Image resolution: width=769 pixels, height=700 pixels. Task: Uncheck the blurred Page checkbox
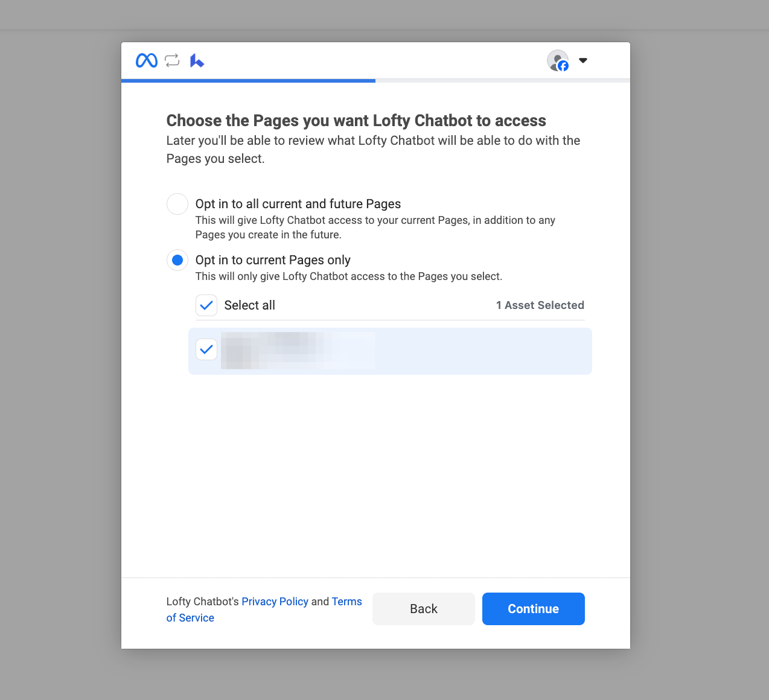[206, 349]
